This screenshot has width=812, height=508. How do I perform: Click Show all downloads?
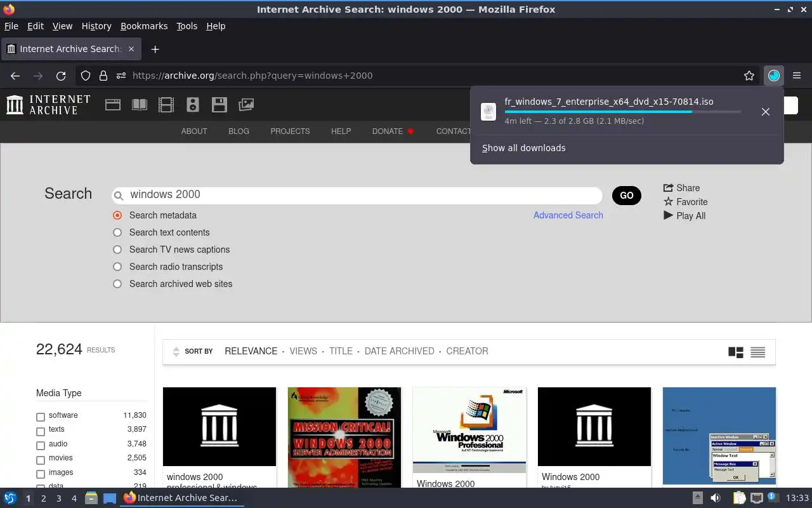coord(524,148)
